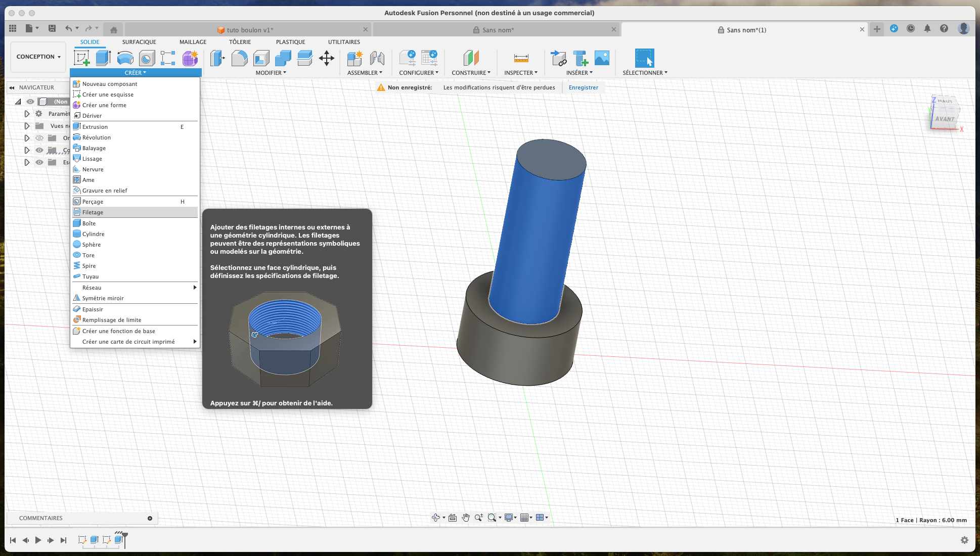
Task: Click the Joint assemble icon
Action: (377, 58)
